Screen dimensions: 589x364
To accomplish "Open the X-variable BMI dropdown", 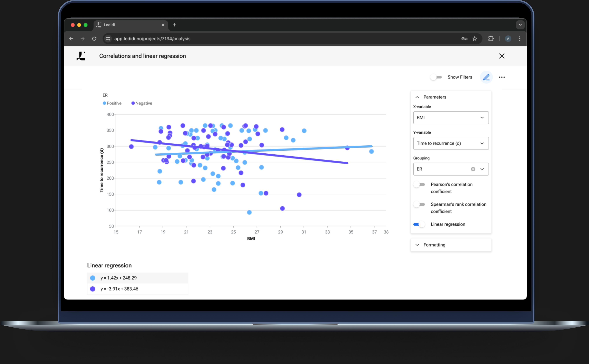I will [449, 117].
